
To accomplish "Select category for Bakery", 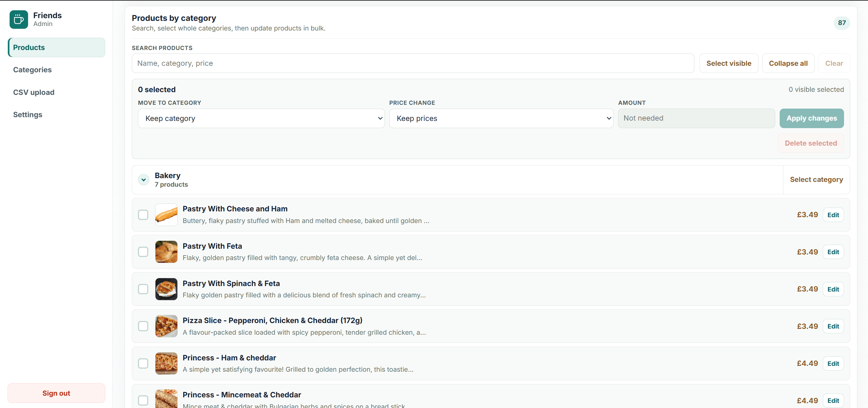I will point(817,180).
